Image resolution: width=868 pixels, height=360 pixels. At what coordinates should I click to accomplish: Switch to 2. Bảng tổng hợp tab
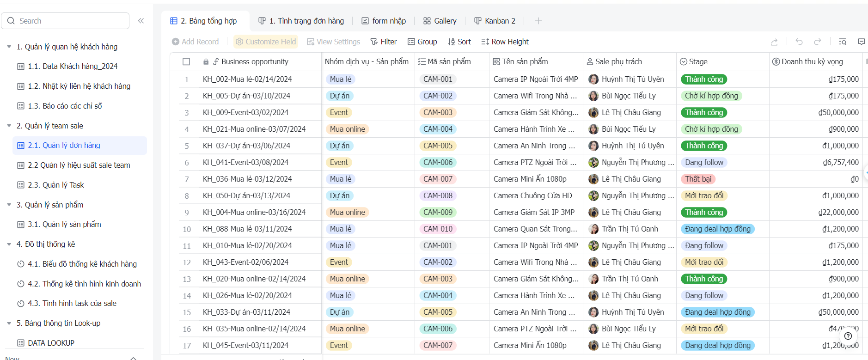point(204,21)
